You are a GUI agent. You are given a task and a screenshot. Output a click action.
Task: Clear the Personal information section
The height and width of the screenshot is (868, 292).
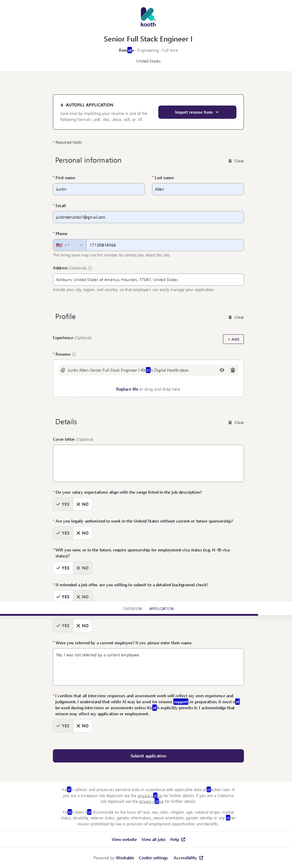(x=236, y=161)
